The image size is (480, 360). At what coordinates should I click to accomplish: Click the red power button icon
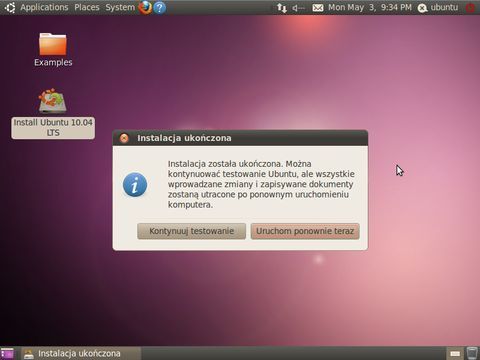pyautogui.click(x=470, y=8)
